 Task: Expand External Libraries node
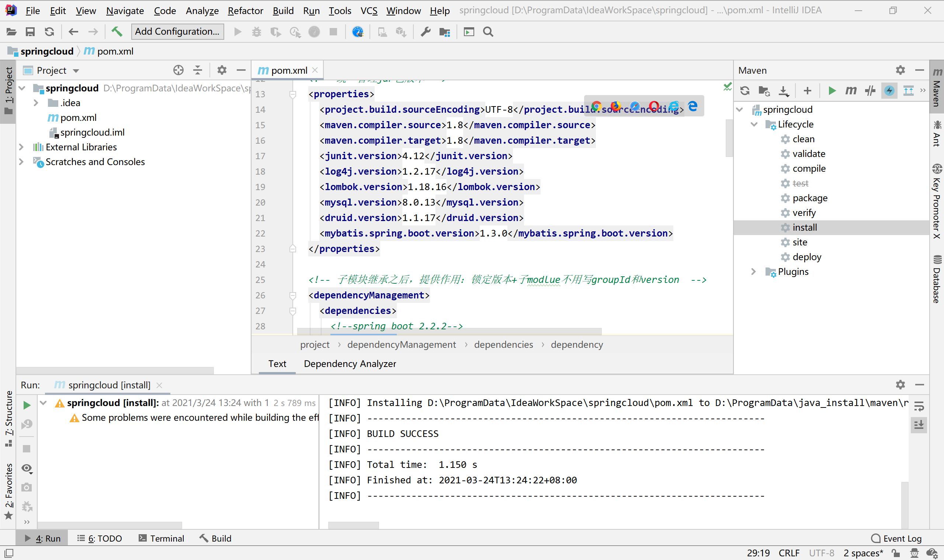(22, 147)
